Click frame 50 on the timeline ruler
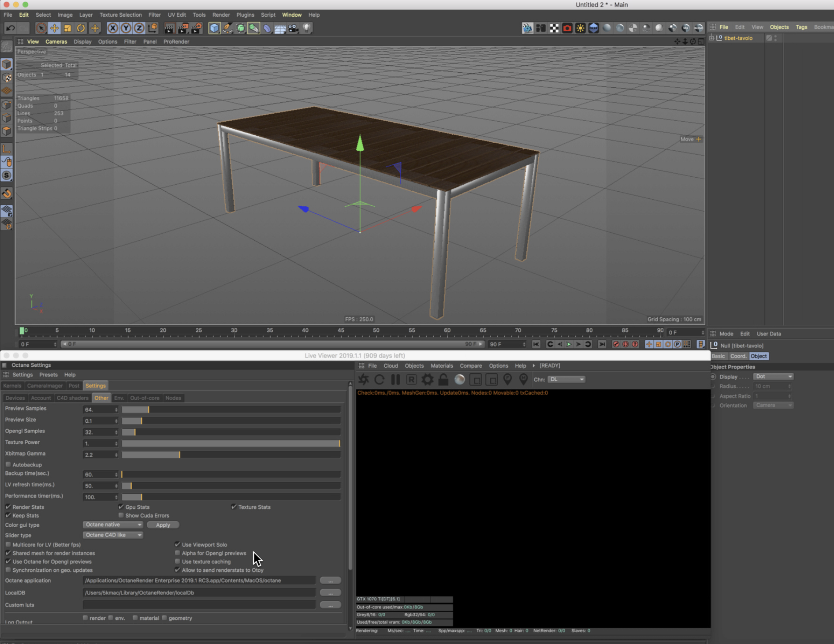Viewport: 834px width, 644px height. (376, 331)
